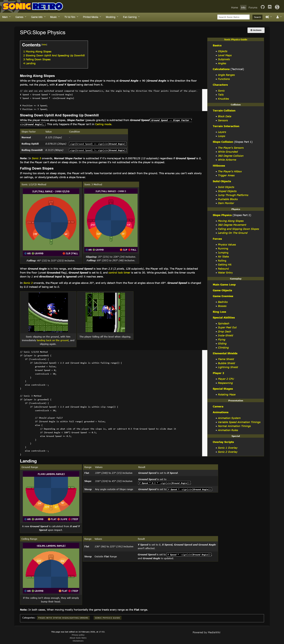Jump to '4 Landing' contents entry

coord(29,63)
